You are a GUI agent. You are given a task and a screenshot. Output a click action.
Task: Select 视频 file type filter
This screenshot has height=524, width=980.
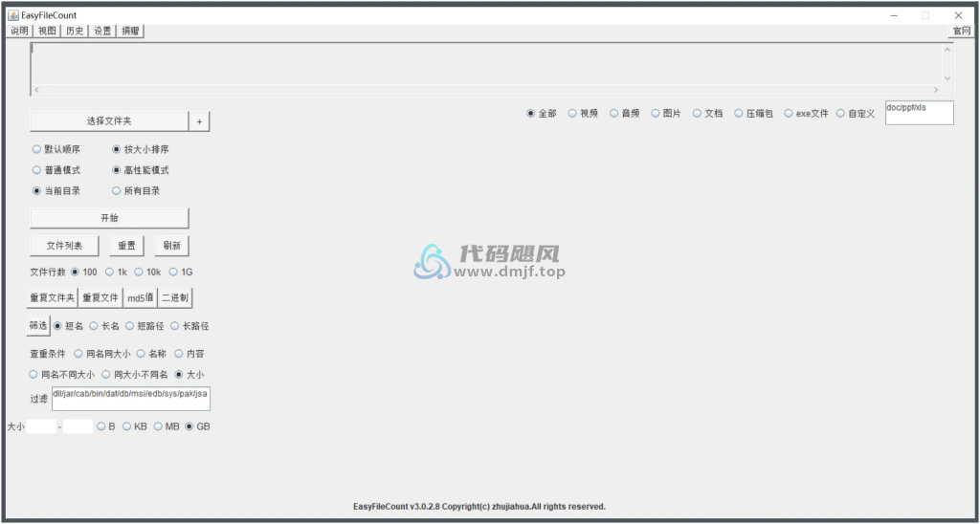click(x=583, y=114)
